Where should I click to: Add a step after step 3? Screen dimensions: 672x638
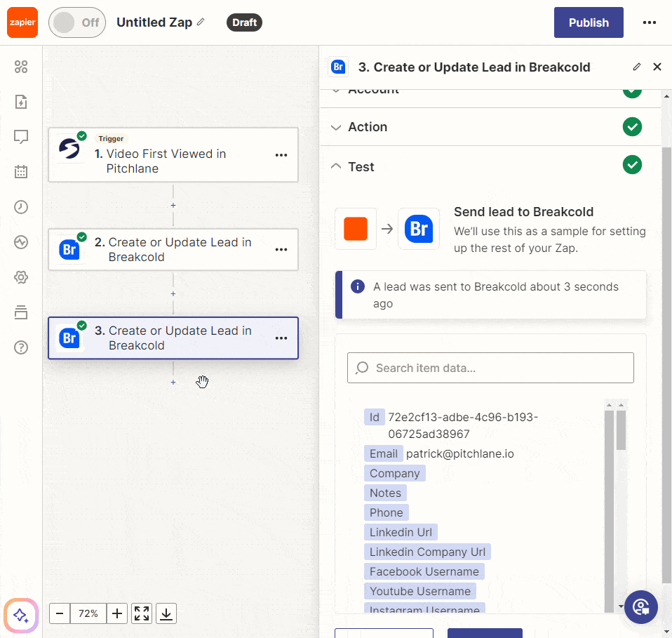(x=173, y=382)
